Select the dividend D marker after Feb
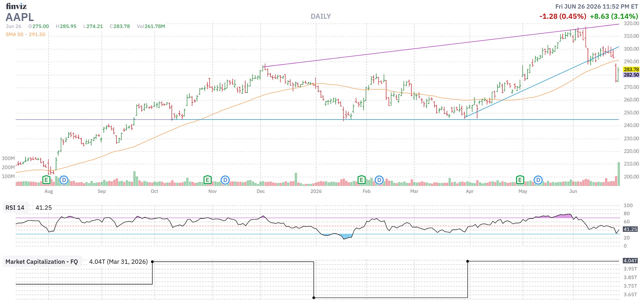Viewport: 644px width, 307px height. [x=379, y=180]
